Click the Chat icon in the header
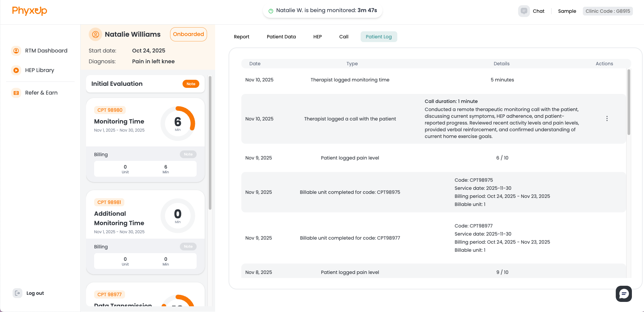 tap(523, 11)
